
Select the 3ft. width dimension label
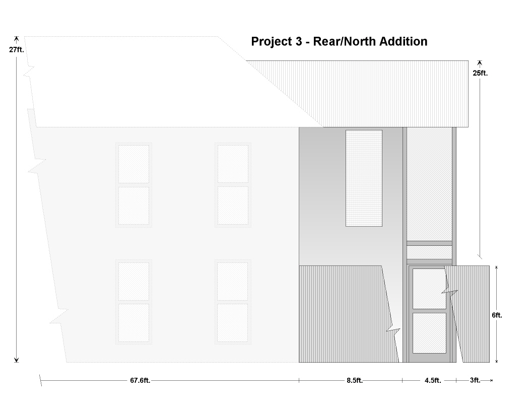coord(475,380)
